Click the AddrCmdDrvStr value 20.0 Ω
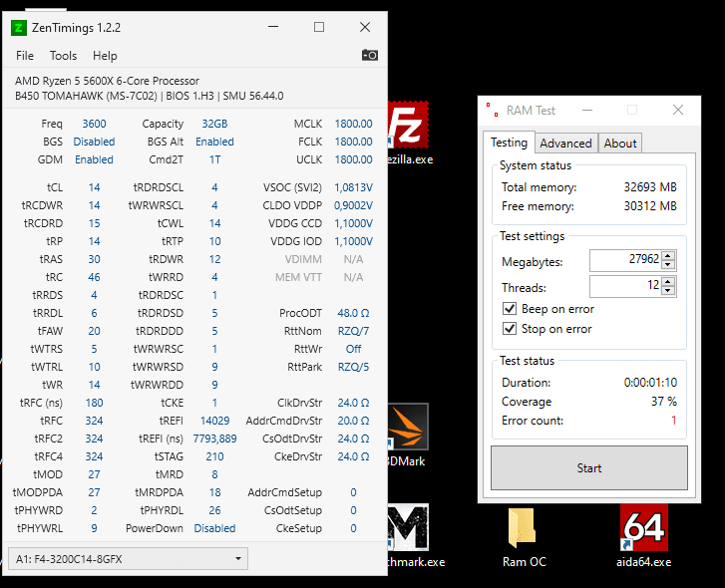 pyautogui.click(x=353, y=421)
